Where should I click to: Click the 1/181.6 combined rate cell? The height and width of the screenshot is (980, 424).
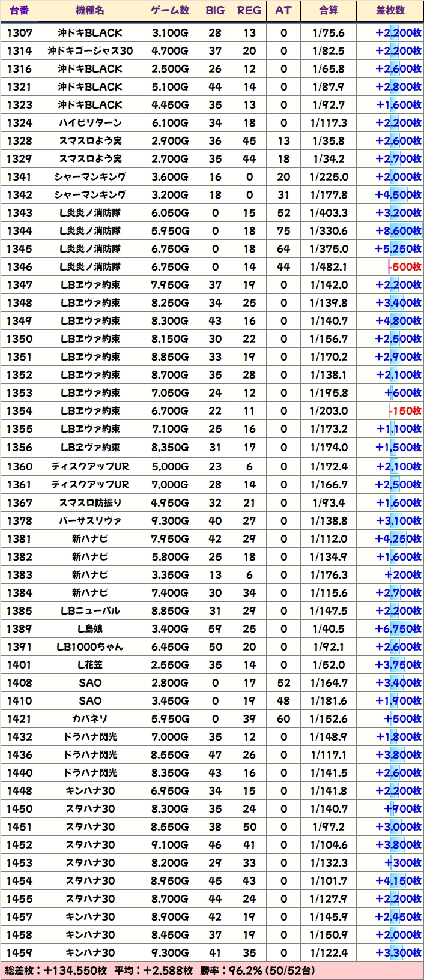329,700
